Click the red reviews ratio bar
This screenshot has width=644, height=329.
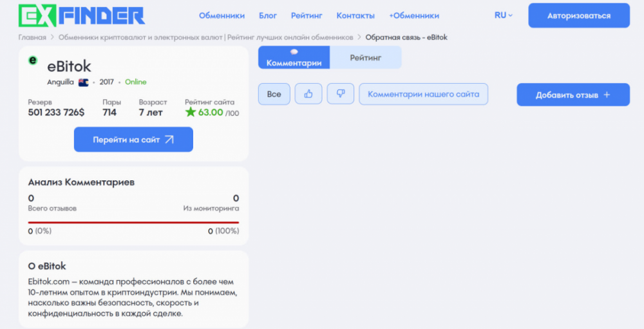pos(133,222)
